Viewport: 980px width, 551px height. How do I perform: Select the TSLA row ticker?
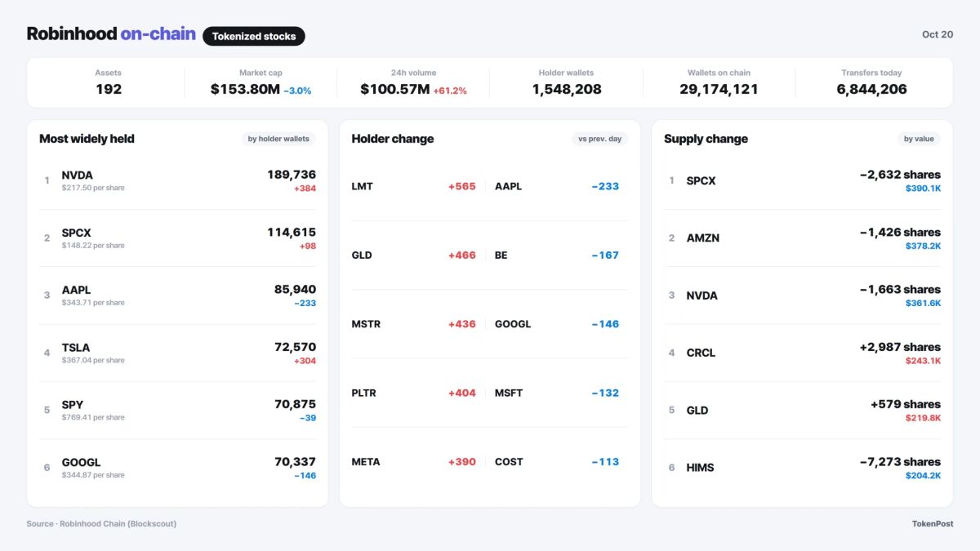coord(76,348)
